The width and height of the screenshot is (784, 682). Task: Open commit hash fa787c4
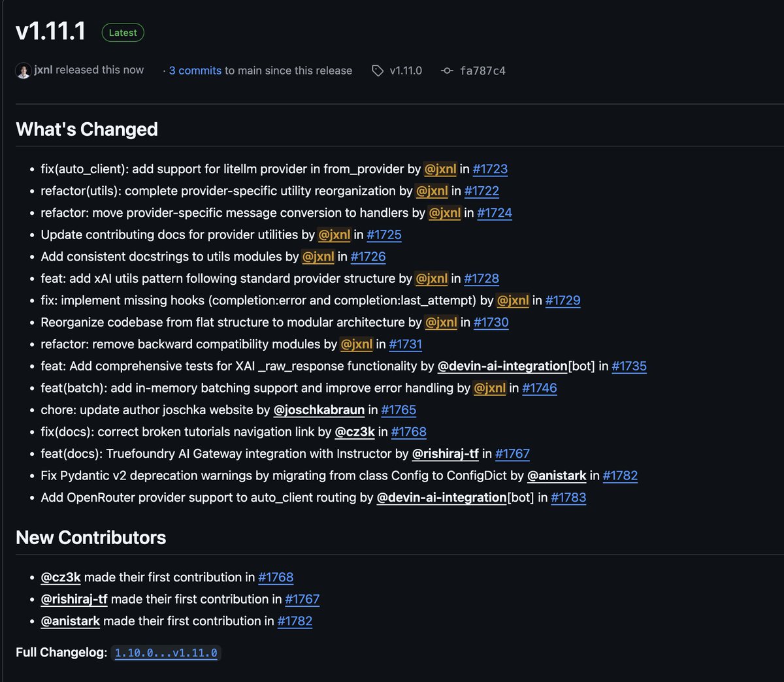point(482,71)
